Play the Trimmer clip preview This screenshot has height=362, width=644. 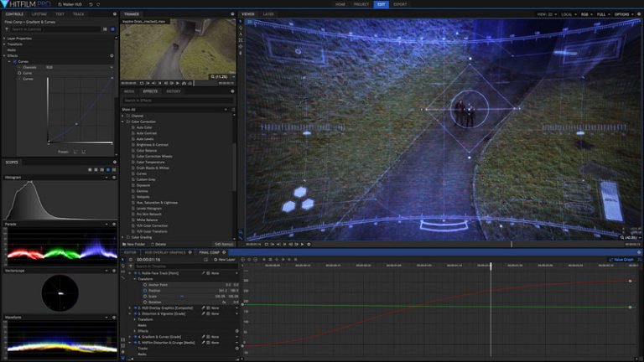click(178, 83)
